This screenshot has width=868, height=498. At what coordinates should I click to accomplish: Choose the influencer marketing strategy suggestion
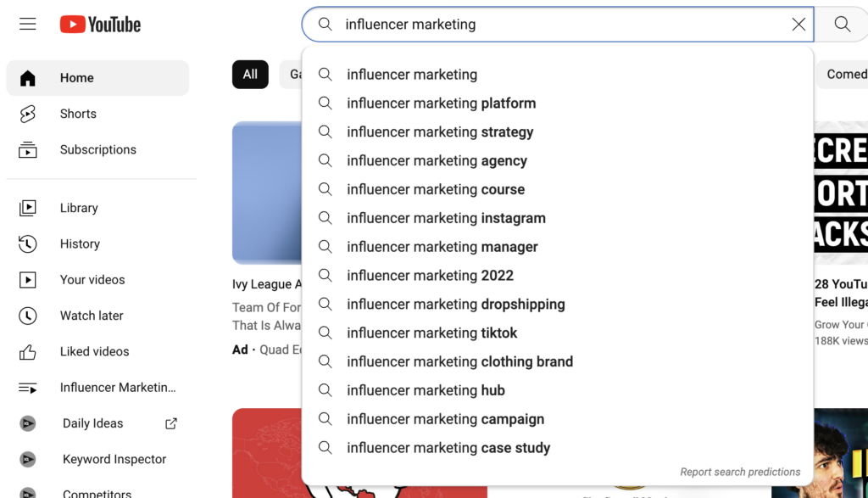439,131
